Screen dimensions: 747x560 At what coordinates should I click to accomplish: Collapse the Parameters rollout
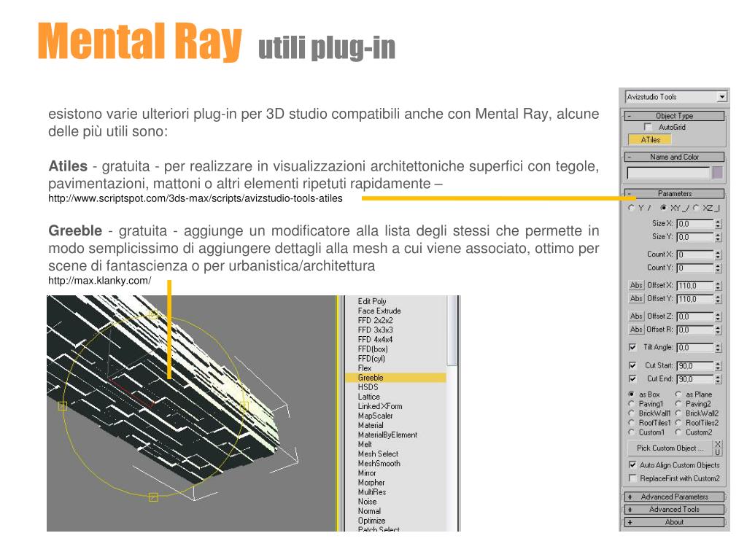coord(675,193)
